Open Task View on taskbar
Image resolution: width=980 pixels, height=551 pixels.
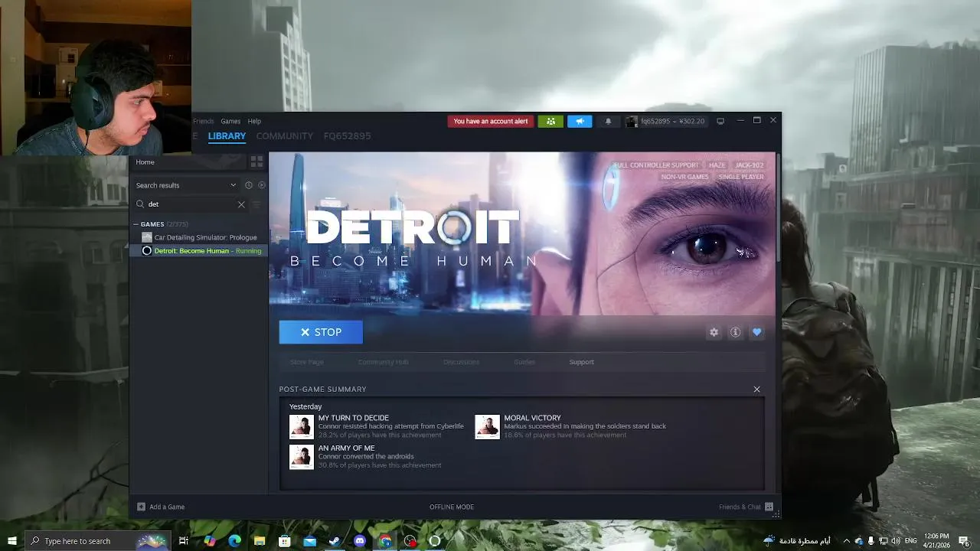click(184, 541)
